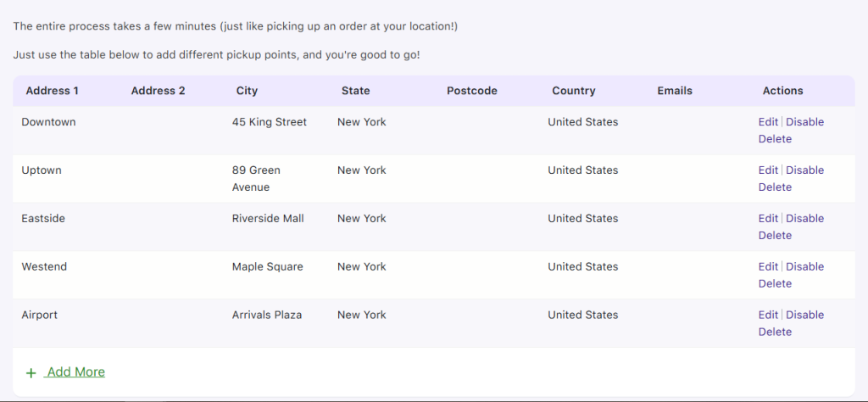This screenshot has height=402, width=868.
Task: Click the Add More link
Action: click(75, 372)
